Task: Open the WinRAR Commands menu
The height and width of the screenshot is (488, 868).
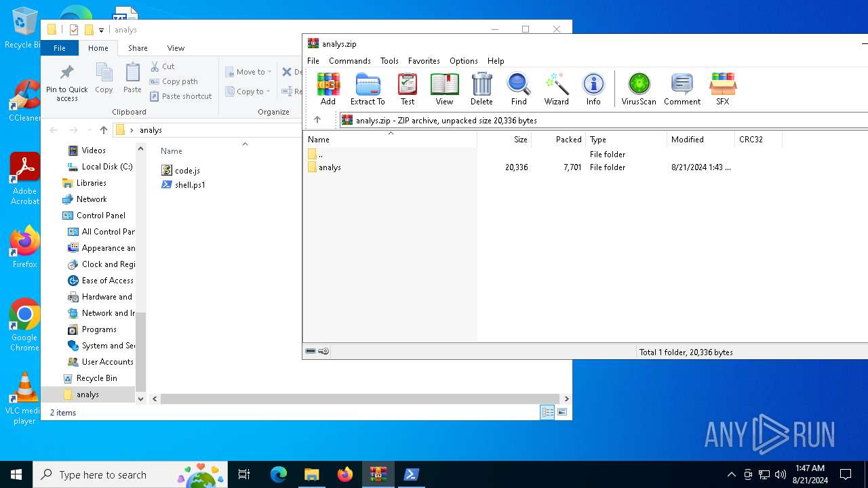Action: point(350,60)
